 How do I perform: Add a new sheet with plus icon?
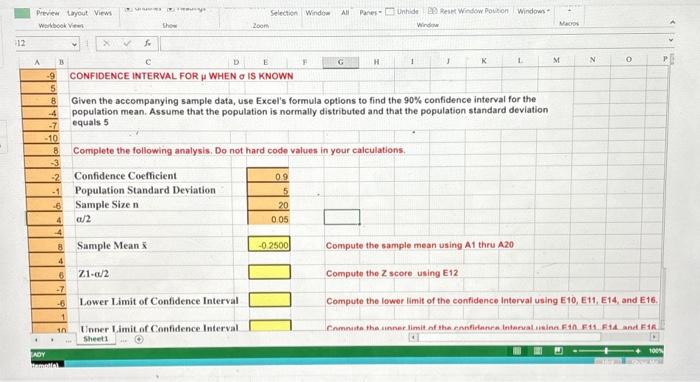pyautogui.click(x=139, y=340)
